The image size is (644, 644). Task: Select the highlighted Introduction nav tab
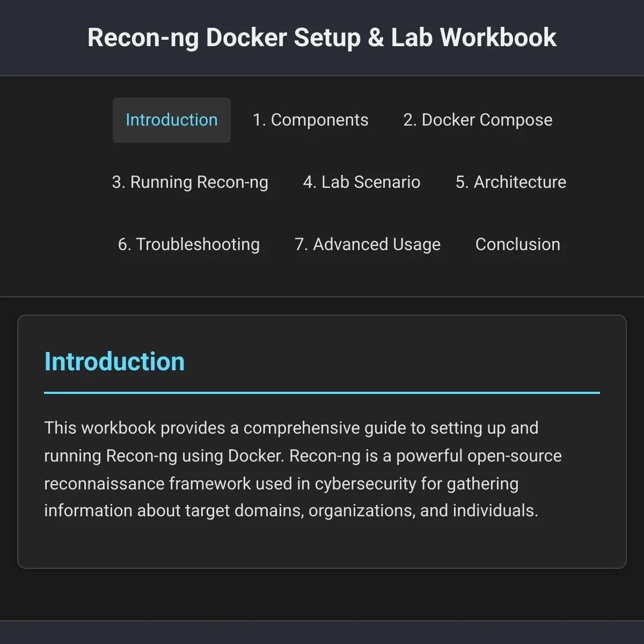(172, 120)
